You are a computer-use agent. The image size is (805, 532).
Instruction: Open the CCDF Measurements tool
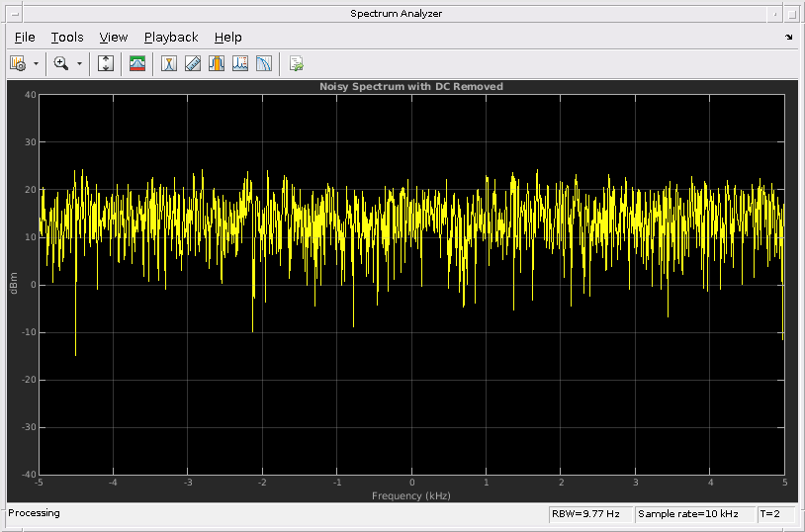(264, 63)
